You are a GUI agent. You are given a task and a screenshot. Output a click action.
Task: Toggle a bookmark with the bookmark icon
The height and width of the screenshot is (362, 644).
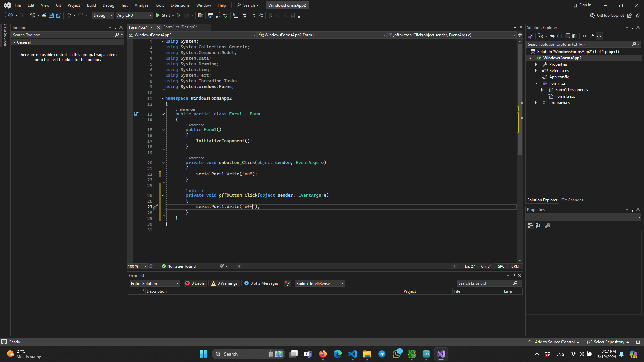tap(271, 15)
